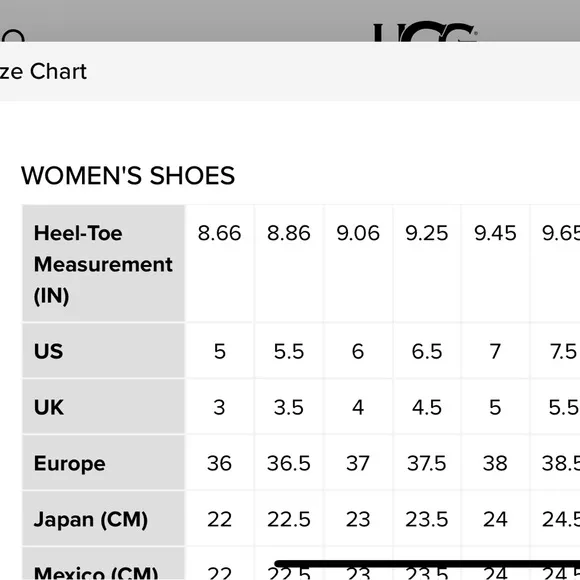Click the Heel-Toe Measurement (IN) row header
This screenshot has height=580, width=580.
click(x=104, y=263)
